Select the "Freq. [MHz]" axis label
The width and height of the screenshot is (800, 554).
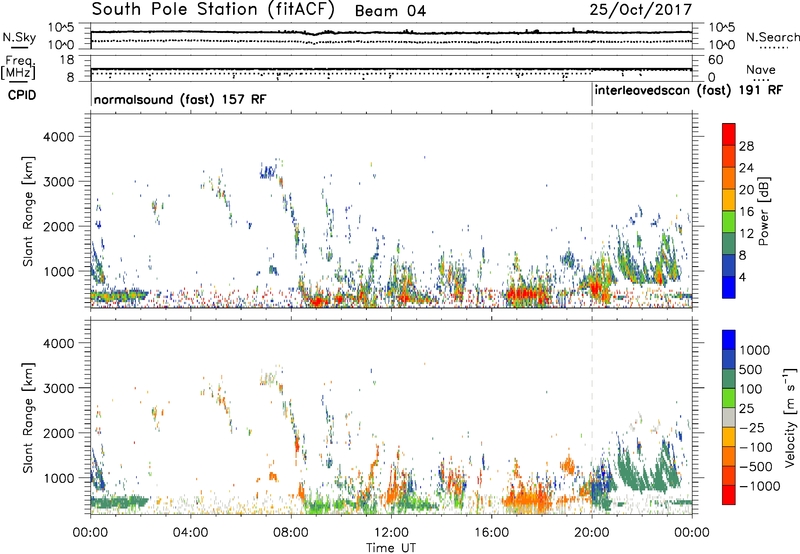18,67
